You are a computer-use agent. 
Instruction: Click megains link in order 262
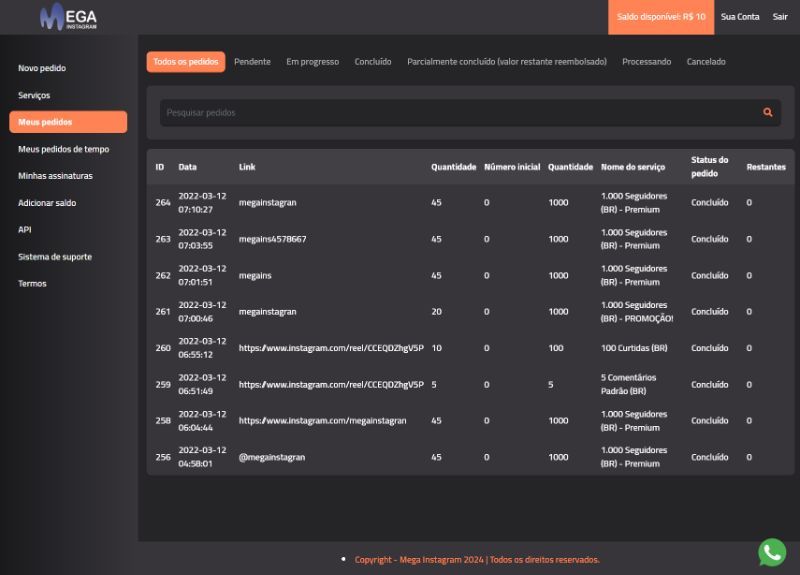coord(255,276)
